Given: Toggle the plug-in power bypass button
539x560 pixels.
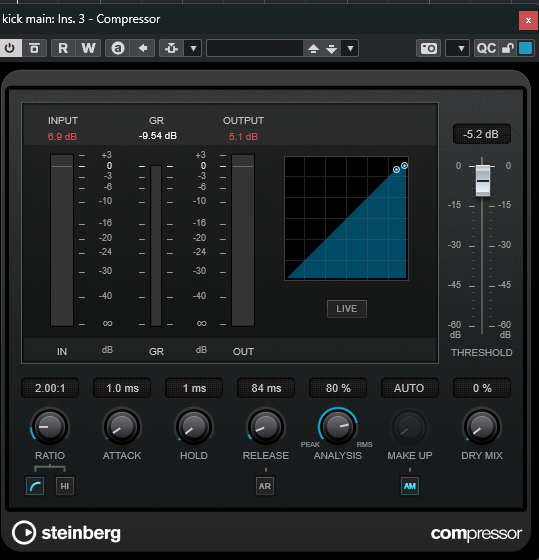Looking at the screenshot, I should point(10,48).
